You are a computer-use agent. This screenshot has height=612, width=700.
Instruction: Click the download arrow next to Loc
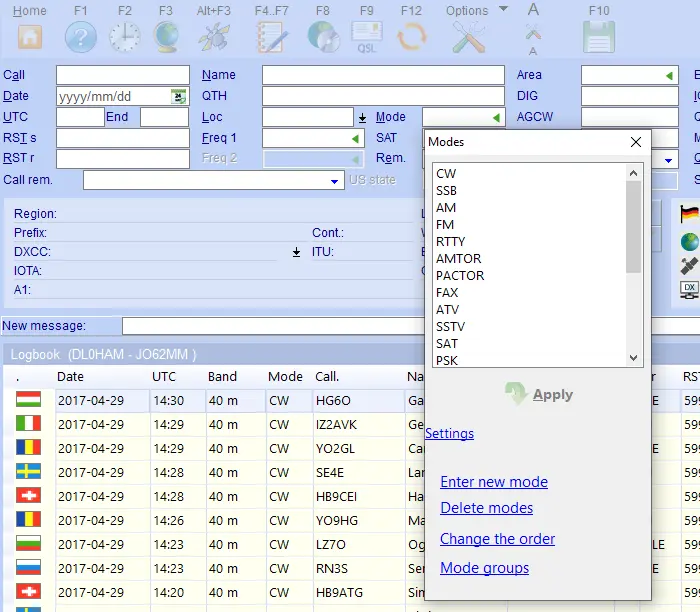(x=362, y=118)
